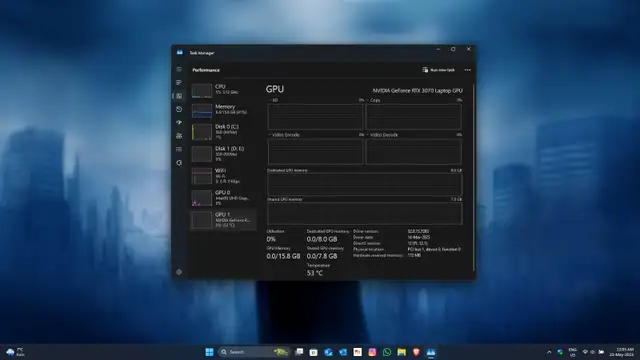Open network and volume quick settings
This screenshot has width=640, height=360.
593,352
